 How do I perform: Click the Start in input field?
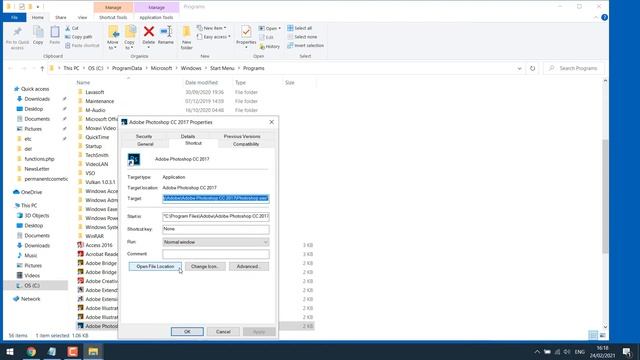point(216,216)
